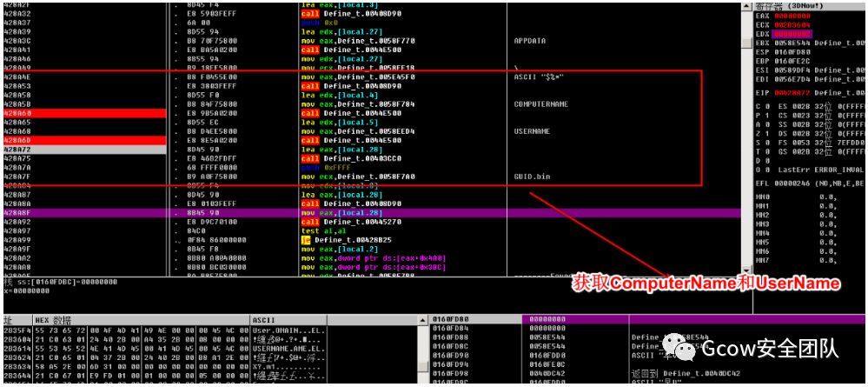
Task: Click the HEX 数据 column header
Action: tap(141, 320)
